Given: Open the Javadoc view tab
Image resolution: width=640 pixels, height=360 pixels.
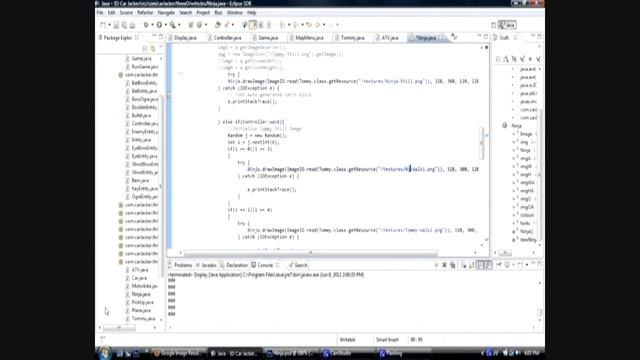Looking at the screenshot, I should tap(206, 265).
